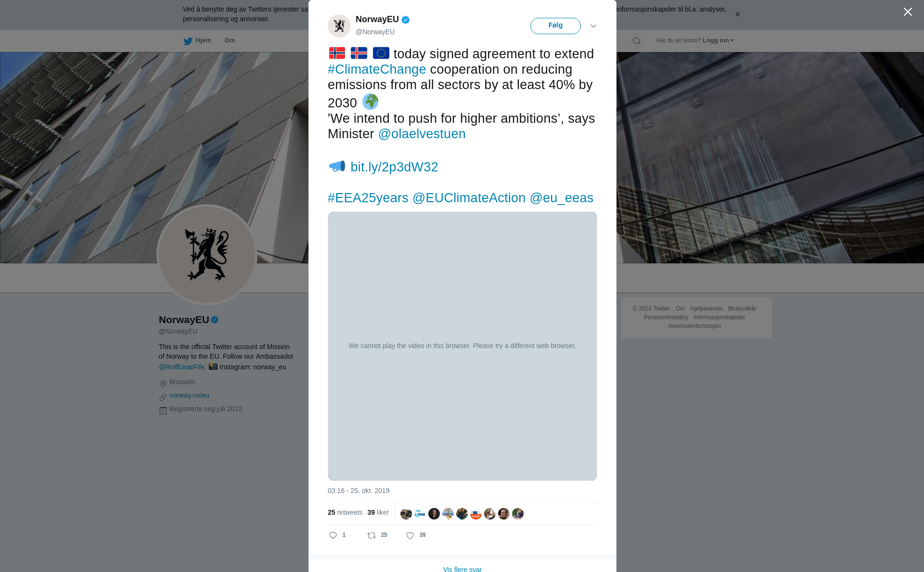Click the first liker avatar thumbnail
Screen dimensions: 924x572
click(x=406, y=514)
